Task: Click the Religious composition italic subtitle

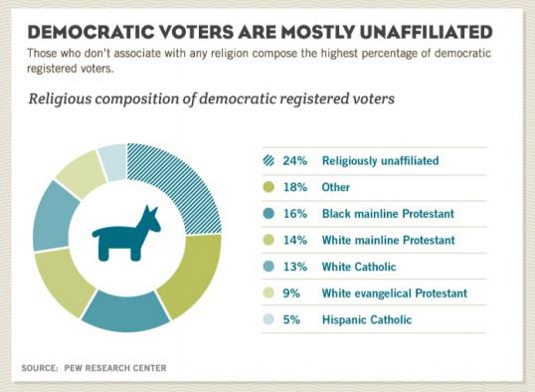Action: [x=211, y=99]
